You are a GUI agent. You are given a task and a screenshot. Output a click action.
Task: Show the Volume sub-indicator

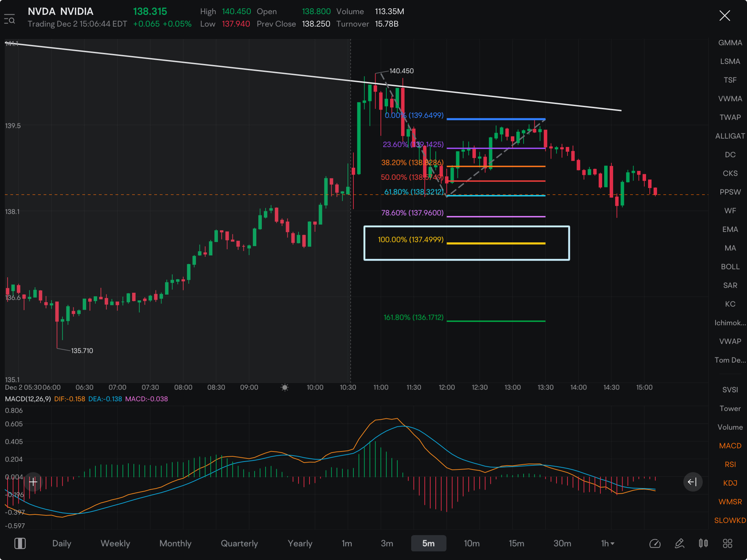(x=730, y=427)
